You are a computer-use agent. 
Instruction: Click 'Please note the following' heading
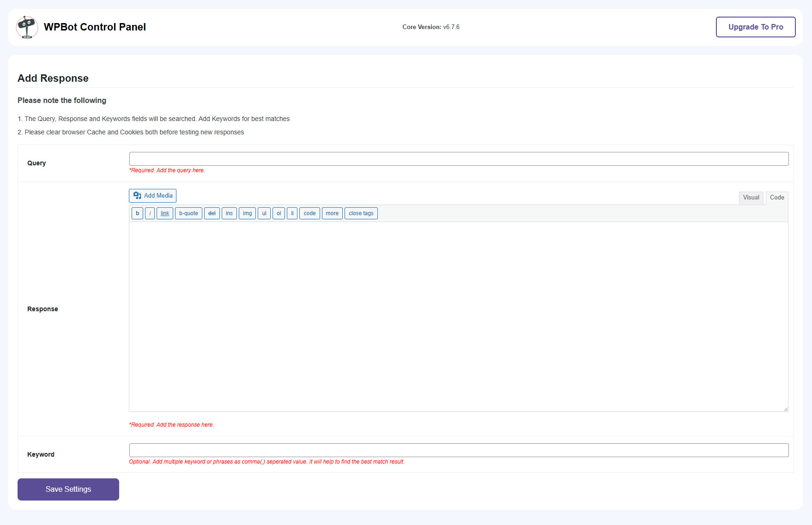click(62, 101)
